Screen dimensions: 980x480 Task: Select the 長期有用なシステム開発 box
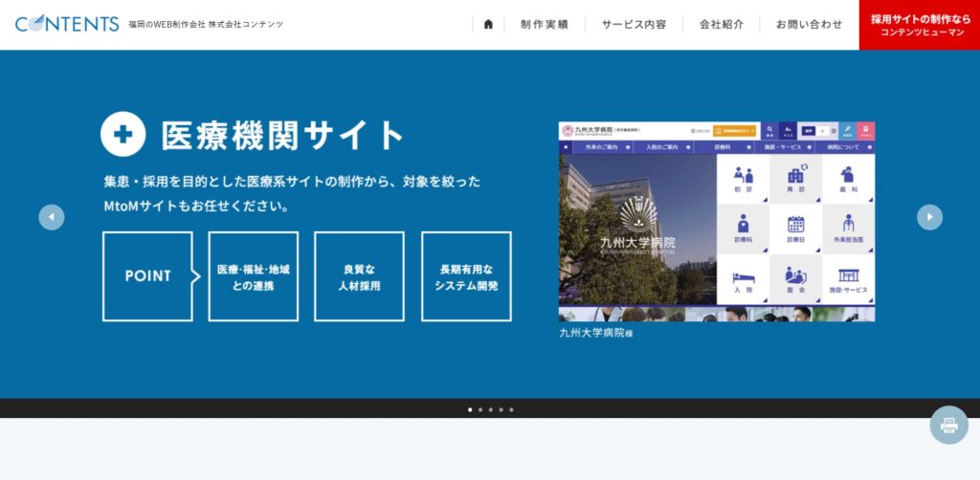(x=466, y=276)
